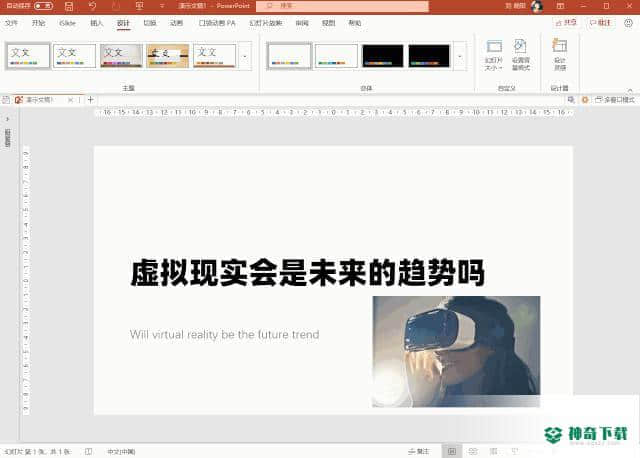Add a new document tab with plus
This screenshot has width=640, height=458.
tap(91, 100)
